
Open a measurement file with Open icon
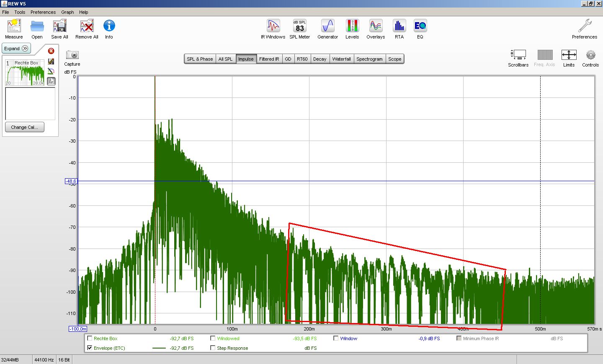[x=37, y=26]
